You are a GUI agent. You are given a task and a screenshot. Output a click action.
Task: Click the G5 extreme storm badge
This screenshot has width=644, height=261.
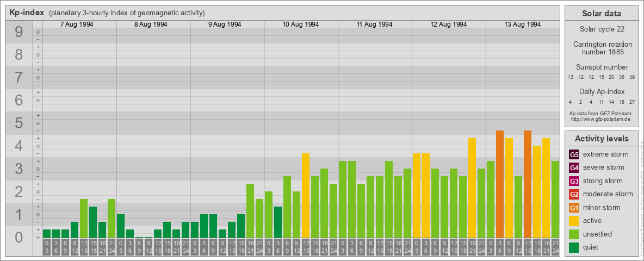[x=574, y=154]
